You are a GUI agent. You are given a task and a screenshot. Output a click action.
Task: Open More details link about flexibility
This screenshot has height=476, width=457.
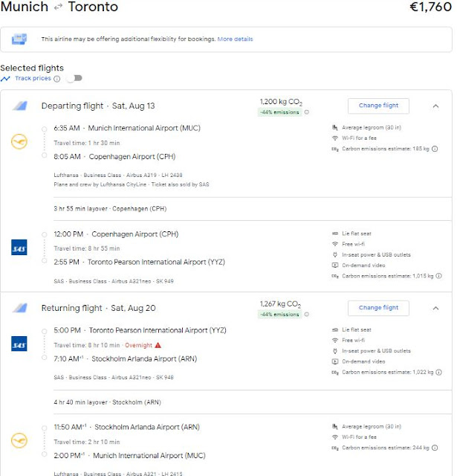click(235, 39)
